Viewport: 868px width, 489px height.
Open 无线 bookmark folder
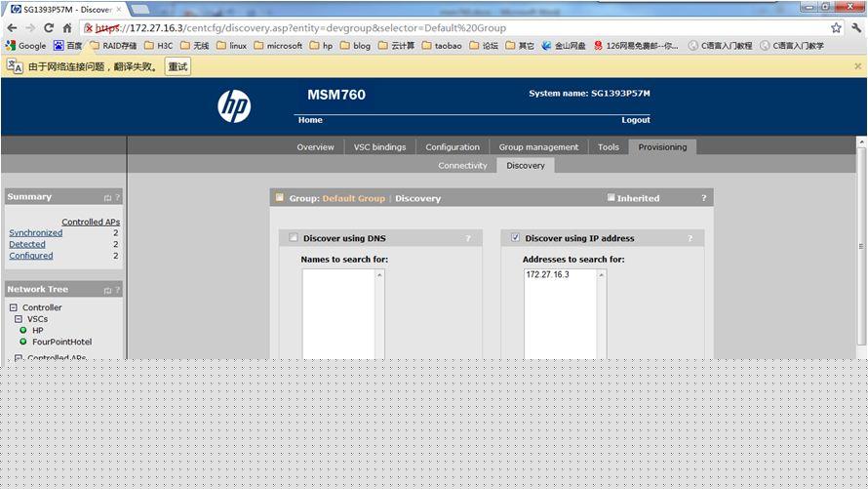coord(195,46)
